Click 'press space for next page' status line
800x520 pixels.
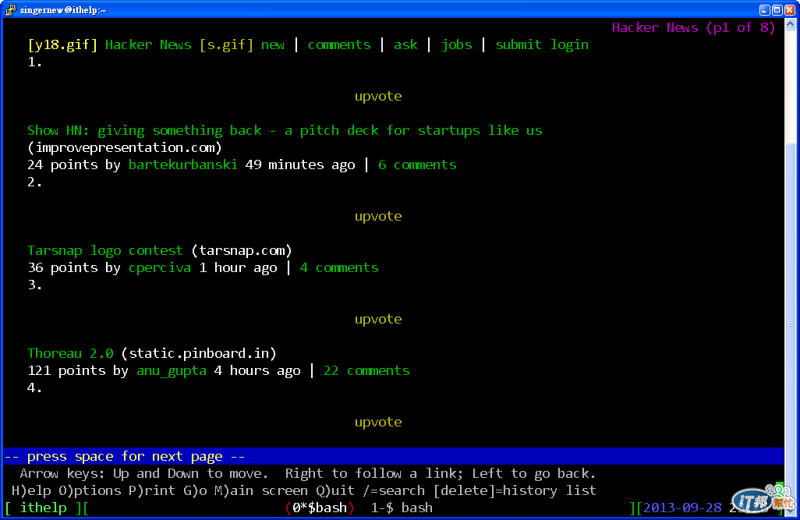point(125,457)
